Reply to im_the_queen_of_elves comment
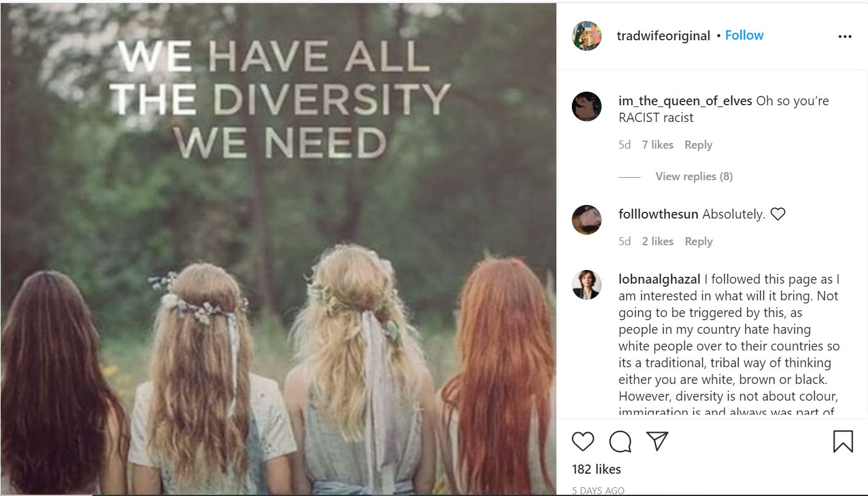868x496 pixels. tap(698, 145)
